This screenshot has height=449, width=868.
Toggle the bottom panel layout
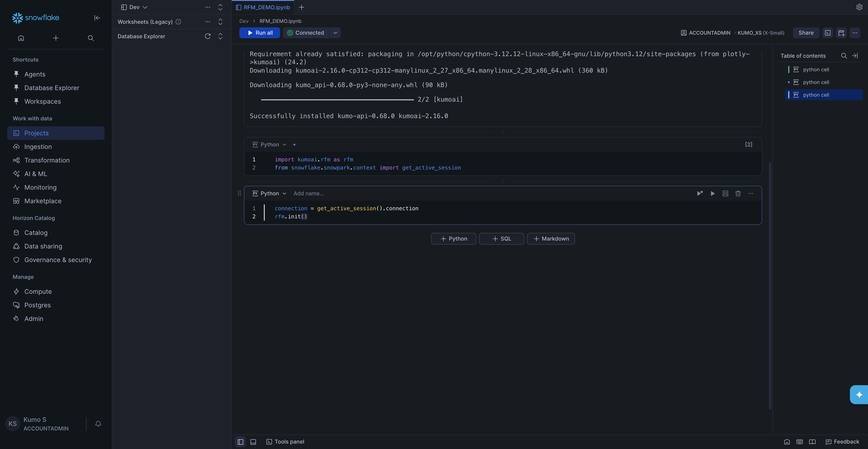[x=253, y=442]
